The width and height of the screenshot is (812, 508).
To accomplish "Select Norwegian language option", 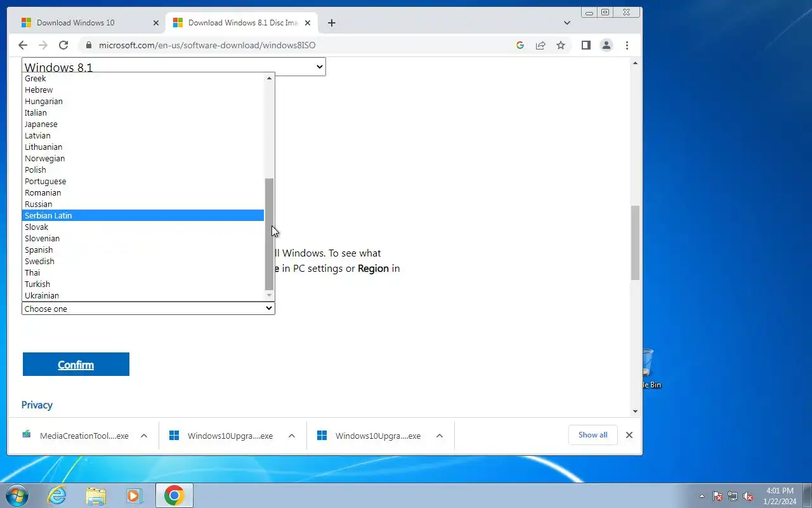I will point(143,159).
